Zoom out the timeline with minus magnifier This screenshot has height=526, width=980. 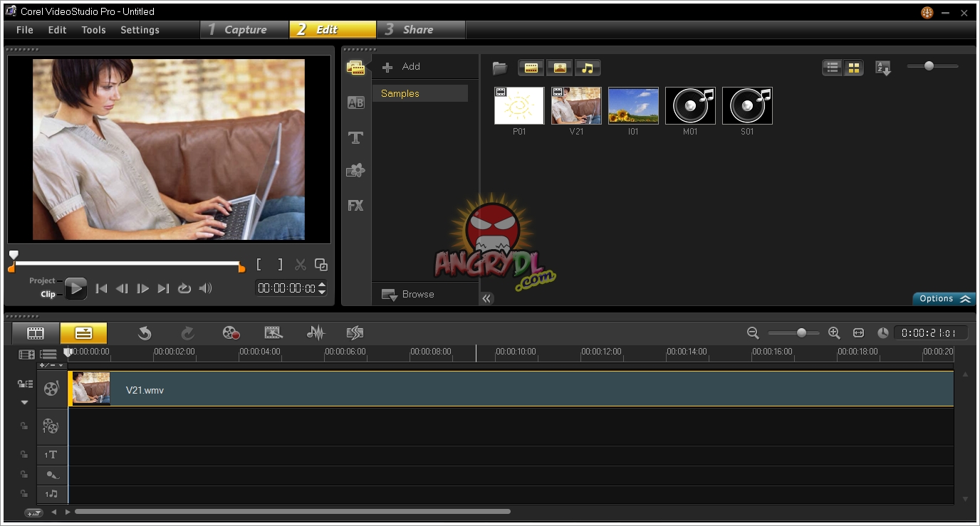(753, 333)
